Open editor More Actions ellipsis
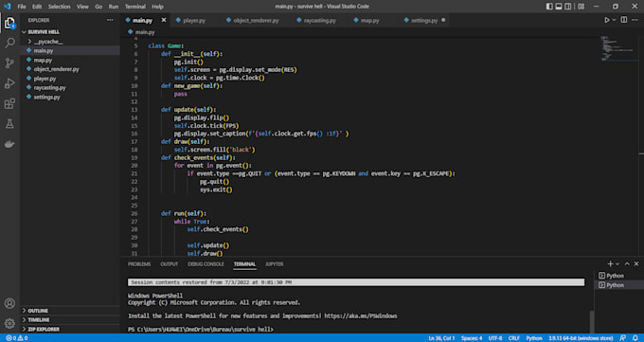Image resolution: width=644 pixels, height=342 pixels. 635,20
